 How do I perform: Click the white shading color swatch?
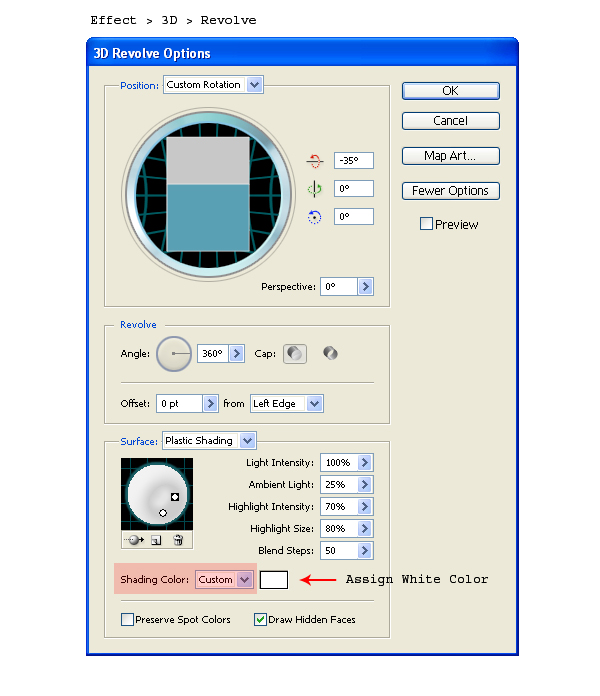(x=274, y=580)
